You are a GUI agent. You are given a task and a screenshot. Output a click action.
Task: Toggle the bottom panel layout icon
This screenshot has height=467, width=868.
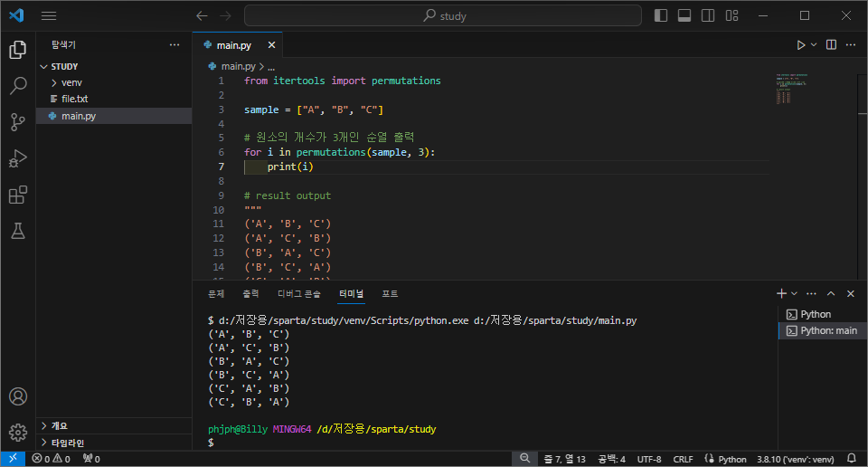(684, 15)
